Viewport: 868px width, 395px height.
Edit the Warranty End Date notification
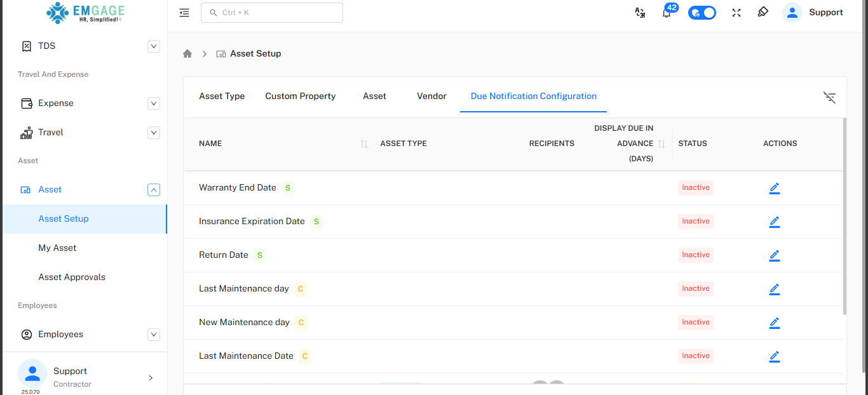(774, 188)
